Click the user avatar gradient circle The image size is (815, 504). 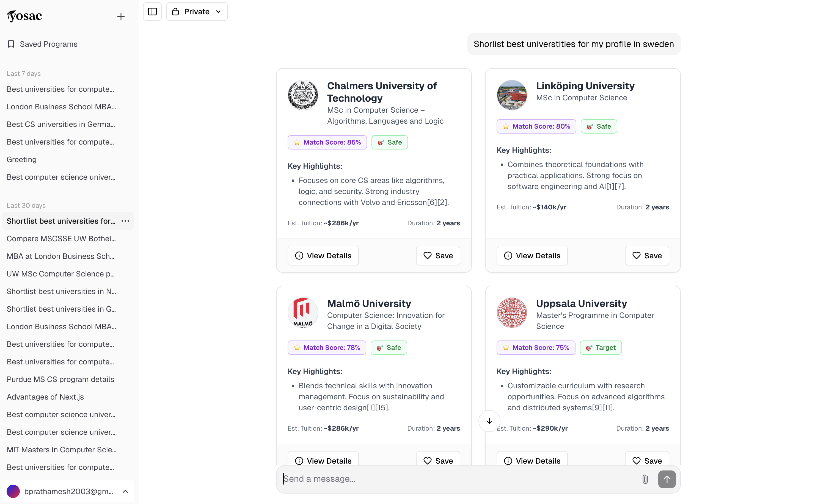coord(13,491)
